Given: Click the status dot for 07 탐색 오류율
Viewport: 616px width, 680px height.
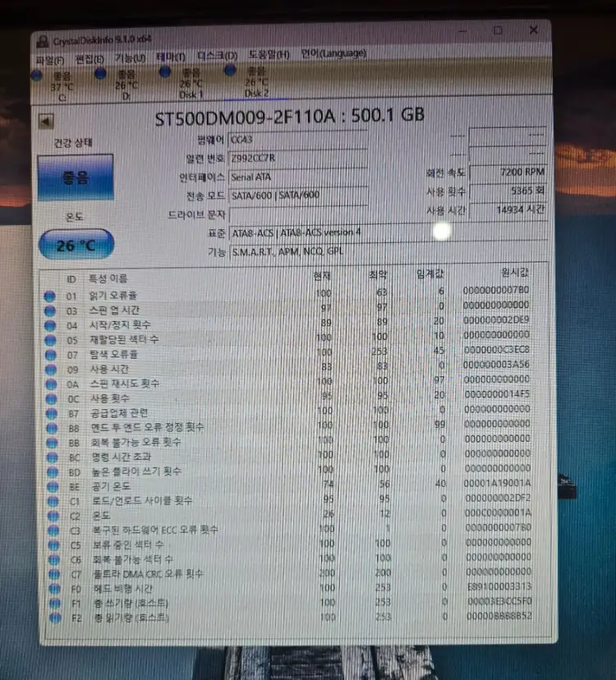Looking at the screenshot, I should [51, 355].
